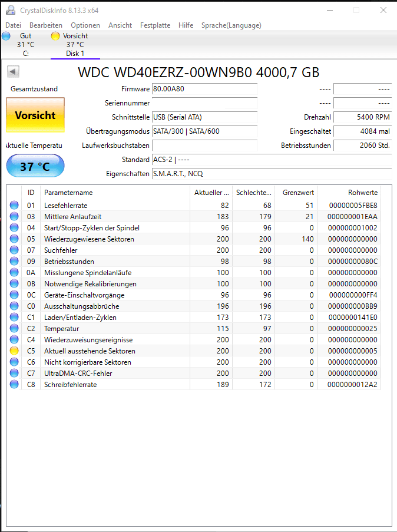The height and width of the screenshot is (532, 397).
Task: Click the Temperatur parameter name
Action: (x=61, y=328)
